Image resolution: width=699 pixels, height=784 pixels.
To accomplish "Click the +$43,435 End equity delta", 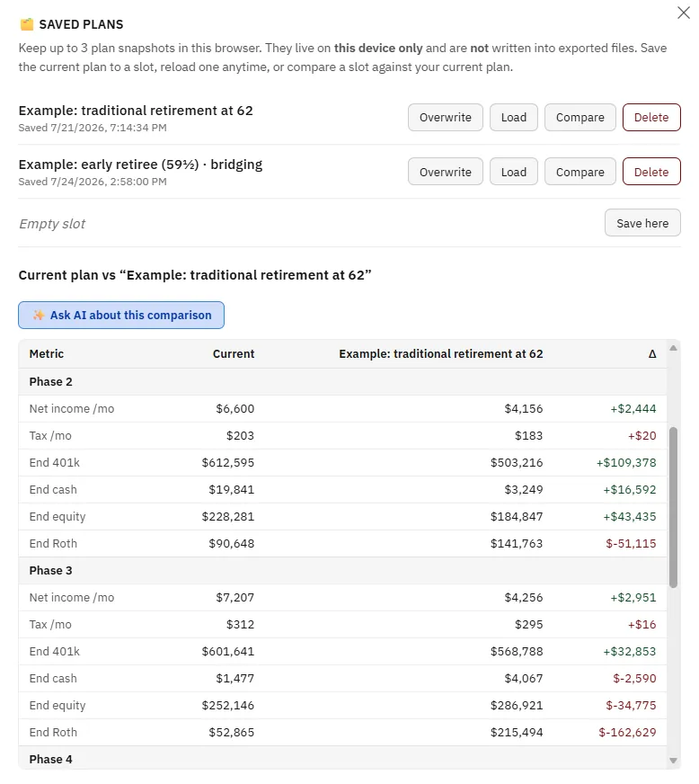I will tap(630, 517).
